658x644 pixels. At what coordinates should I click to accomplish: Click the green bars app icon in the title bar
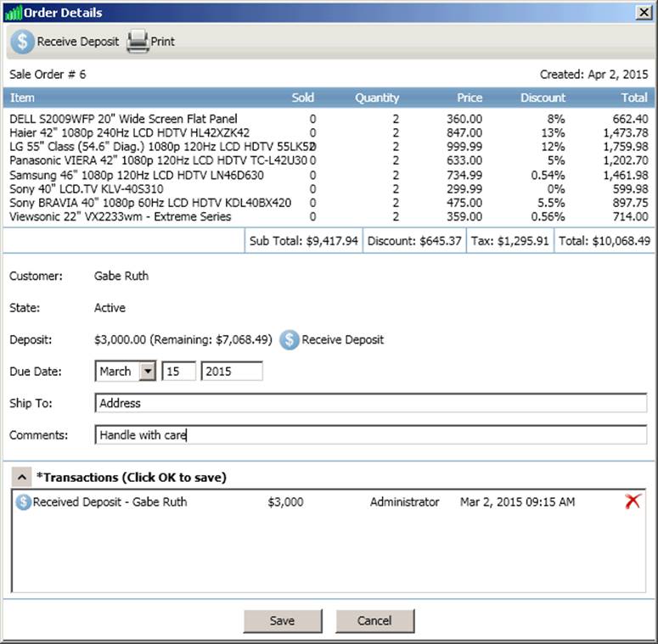[13, 13]
